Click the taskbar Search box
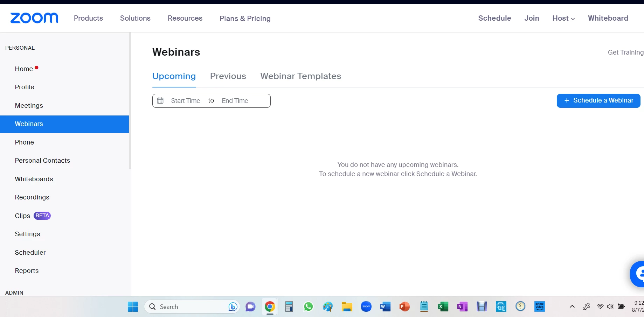The height and width of the screenshot is (317, 644). pos(192,307)
